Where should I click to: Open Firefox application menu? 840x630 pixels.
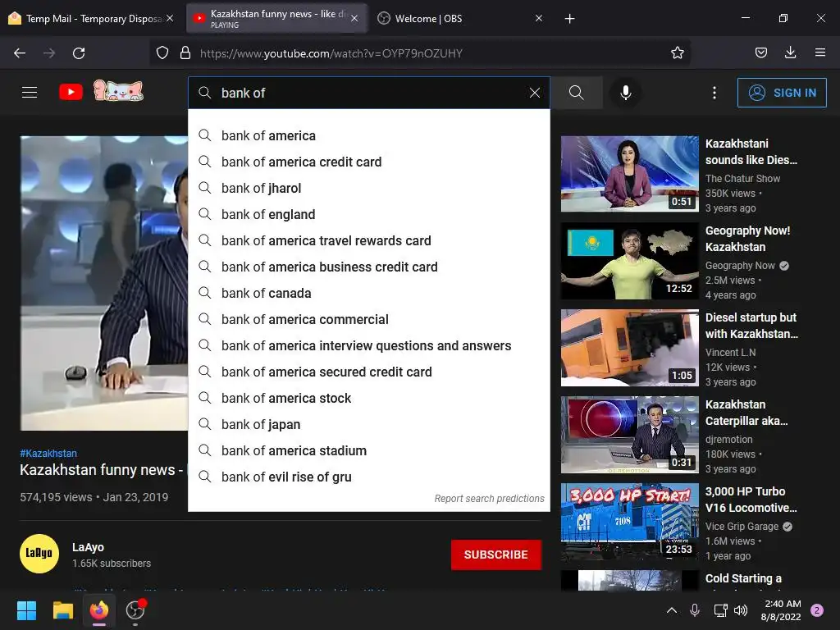(819, 52)
